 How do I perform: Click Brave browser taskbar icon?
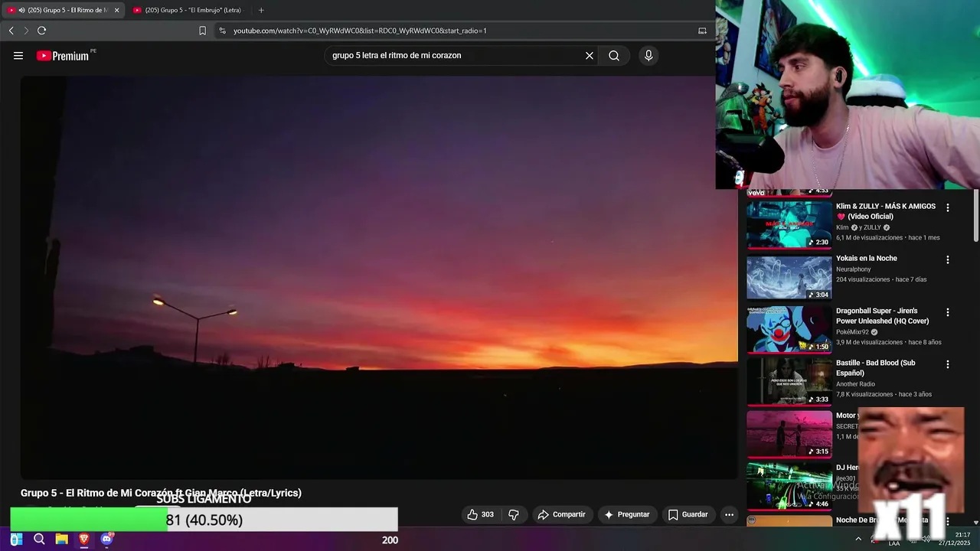pyautogui.click(x=84, y=540)
